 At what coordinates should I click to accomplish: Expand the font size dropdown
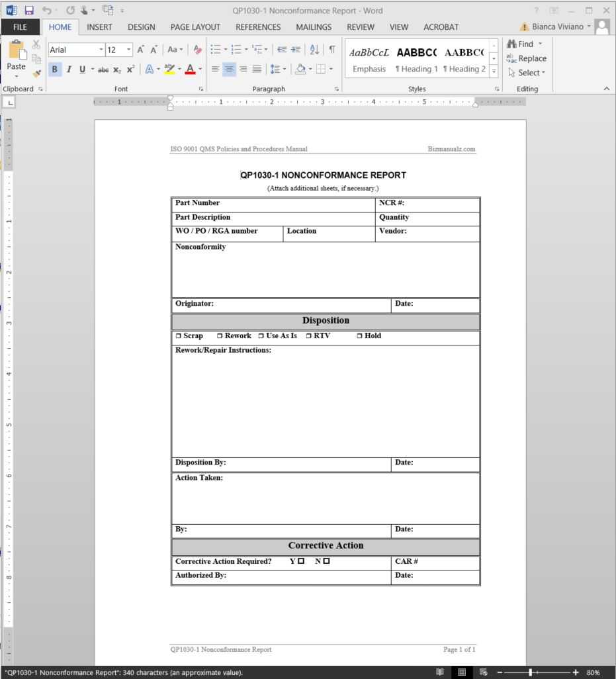(128, 50)
